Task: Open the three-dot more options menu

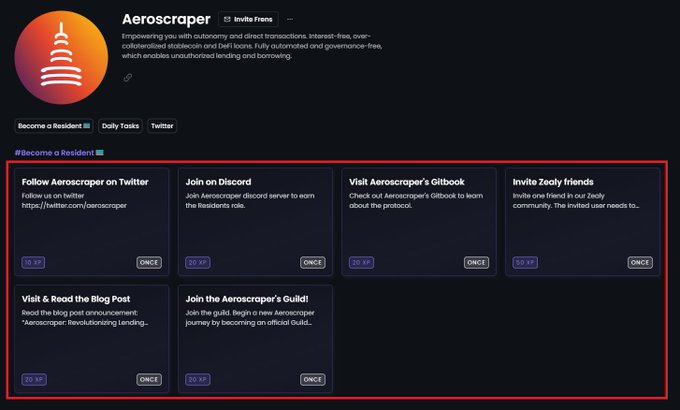Action: tap(290, 20)
